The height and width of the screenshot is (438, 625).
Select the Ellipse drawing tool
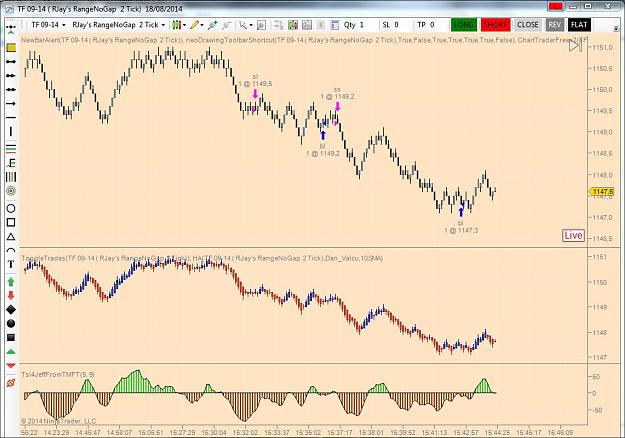[x=11, y=208]
